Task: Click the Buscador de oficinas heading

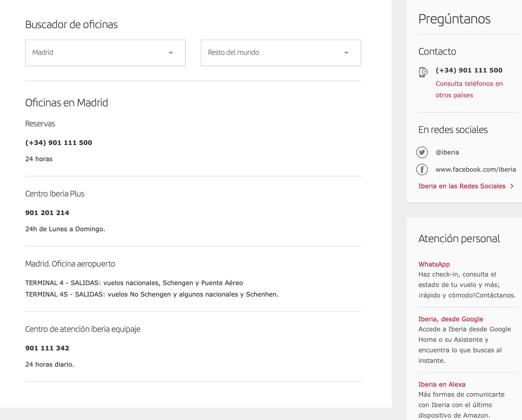Action: pos(71,24)
